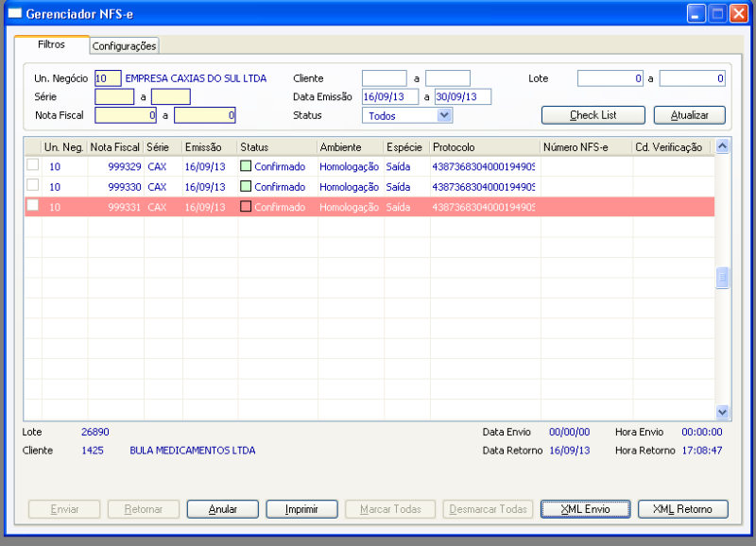
Task: Click the first Cliente input field
Action: (x=385, y=78)
